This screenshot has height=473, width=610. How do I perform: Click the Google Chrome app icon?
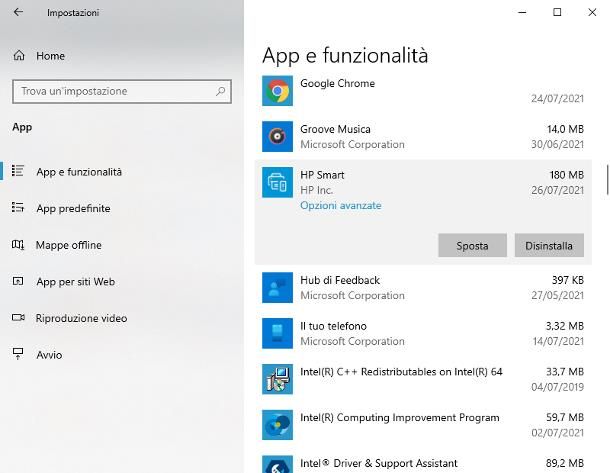click(277, 91)
